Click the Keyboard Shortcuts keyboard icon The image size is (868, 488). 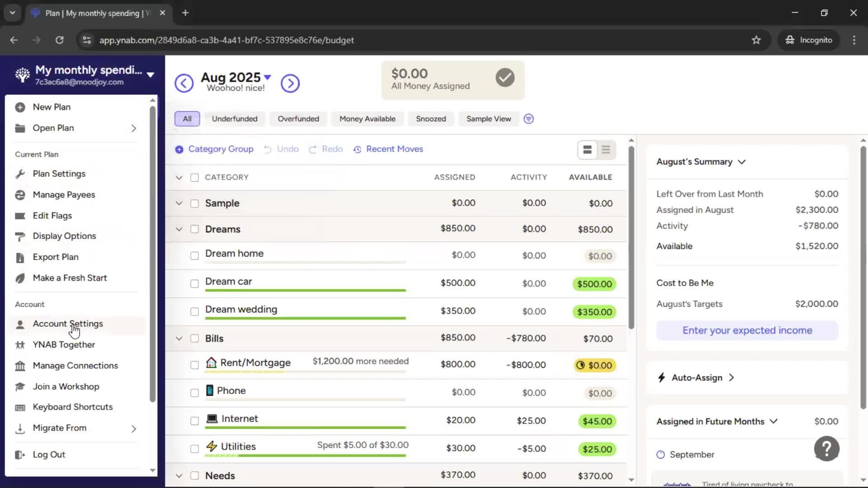tap(20, 408)
